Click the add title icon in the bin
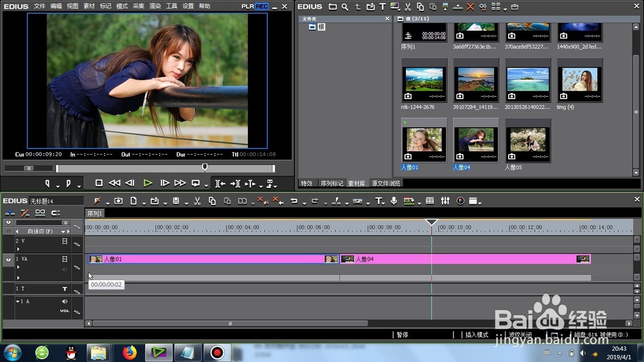This screenshot has height=362, width=644. tap(383, 6)
